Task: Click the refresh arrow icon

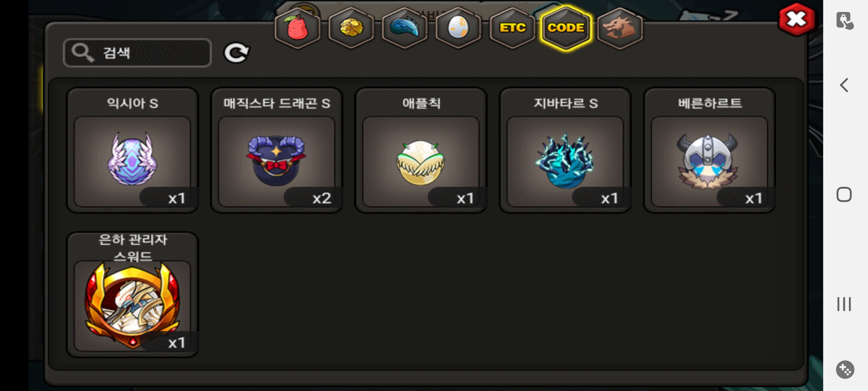Action: [x=237, y=53]
